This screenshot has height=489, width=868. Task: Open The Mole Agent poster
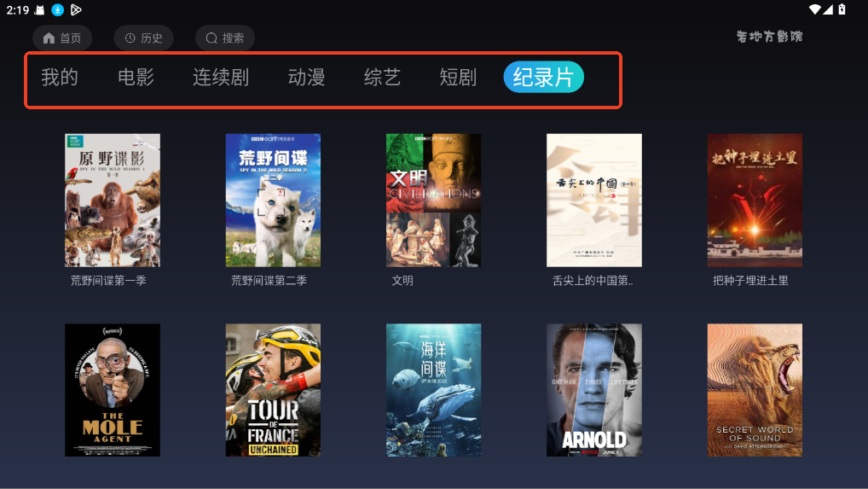tap(113, 390)
